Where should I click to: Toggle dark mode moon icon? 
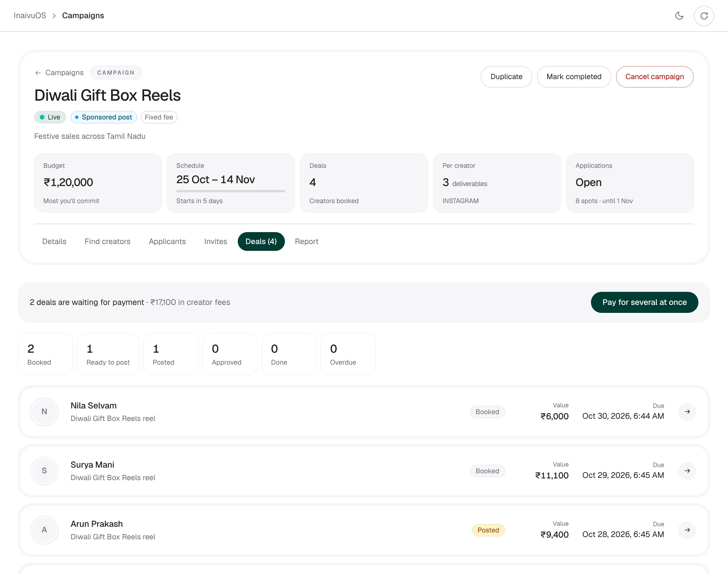tap(679, 16)
